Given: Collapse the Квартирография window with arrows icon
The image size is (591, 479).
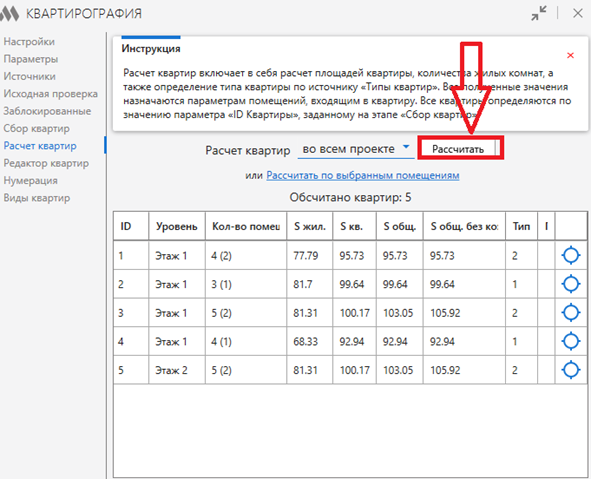Looking at the screenshot, I should [539, 14].
